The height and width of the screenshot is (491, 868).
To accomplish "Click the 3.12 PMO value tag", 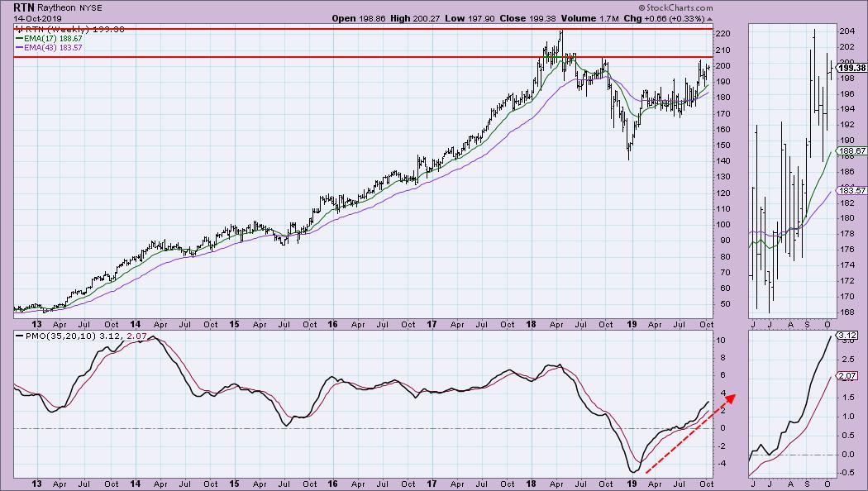I will pos(847,335).
